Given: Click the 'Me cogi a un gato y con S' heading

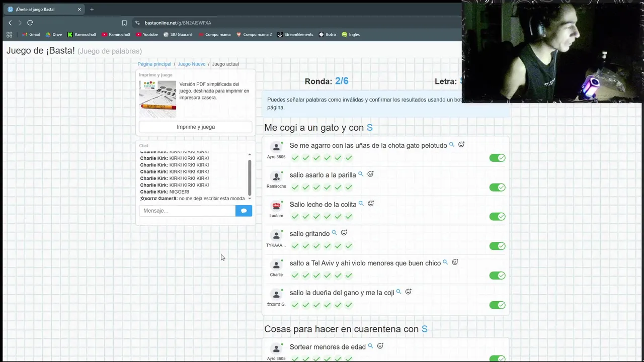Looking at the screenshot, I should point(318,128).
